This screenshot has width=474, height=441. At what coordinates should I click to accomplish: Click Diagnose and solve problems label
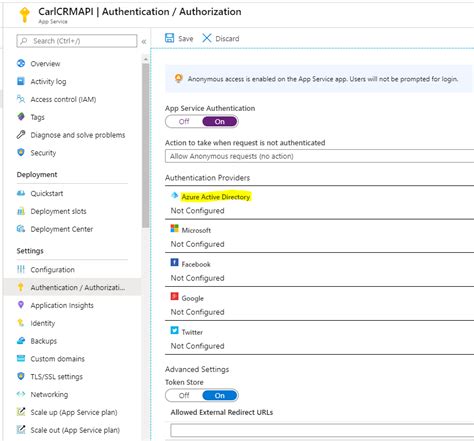(x=78, y=135)
